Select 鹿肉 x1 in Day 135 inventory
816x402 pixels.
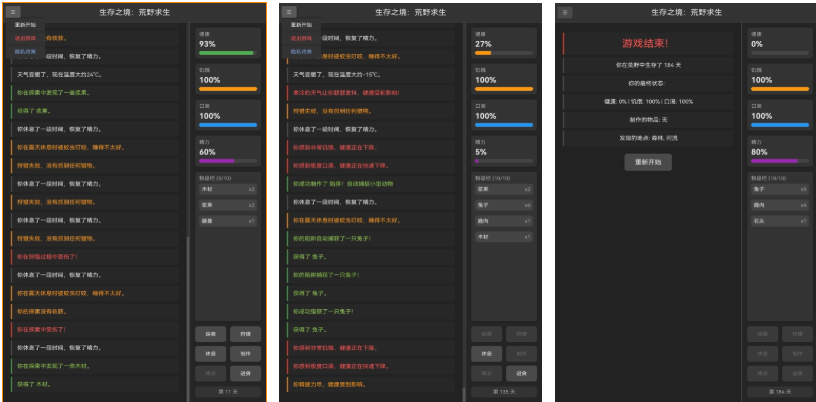504,221
